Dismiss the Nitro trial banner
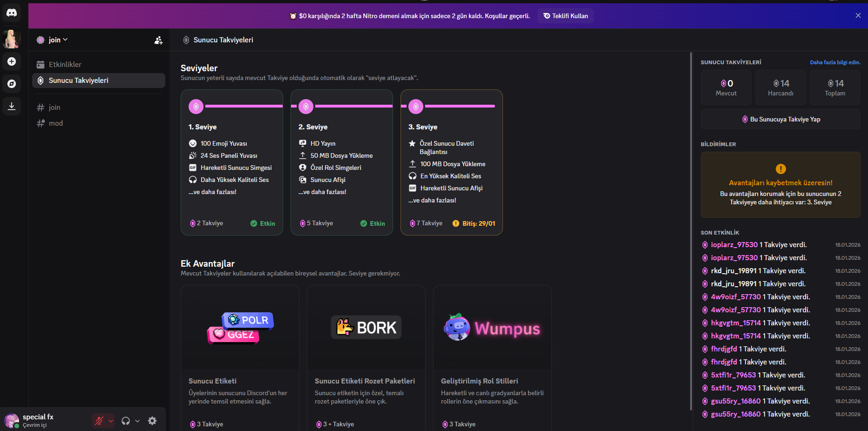This screenshot has width=868, height=431. tap(858, 15)
